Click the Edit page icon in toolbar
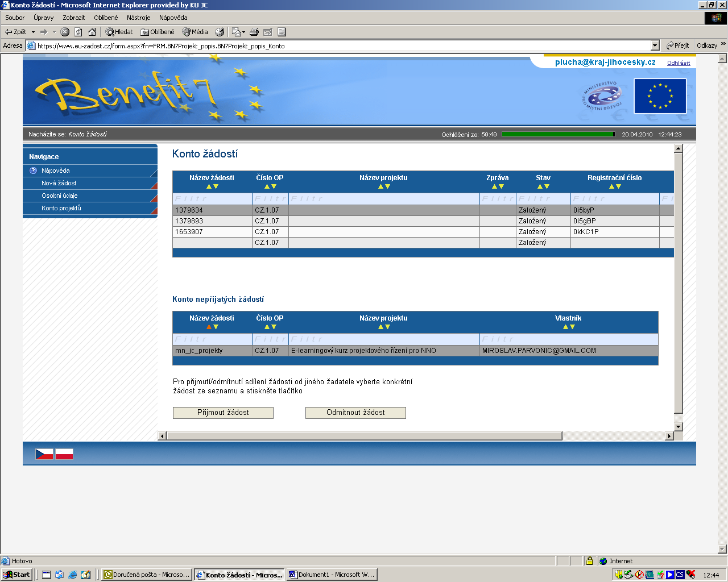This screenshot has height=582, width=728. coord(268,32)
